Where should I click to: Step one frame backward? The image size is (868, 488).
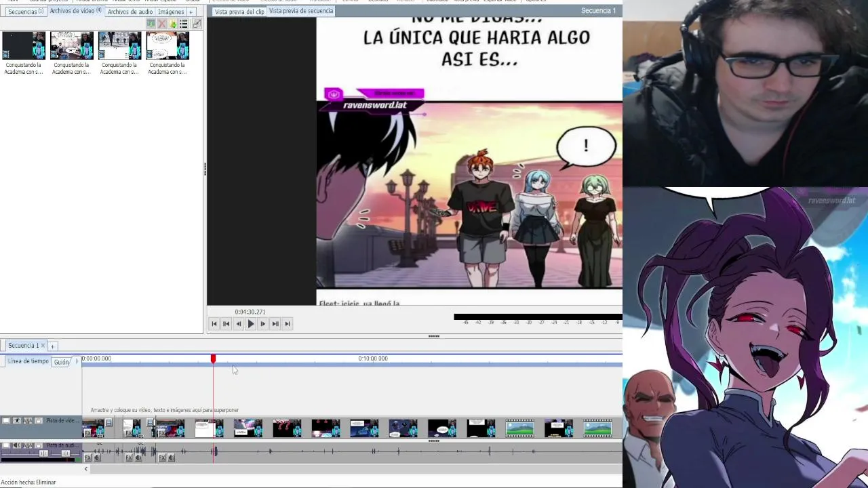[238, 324]
